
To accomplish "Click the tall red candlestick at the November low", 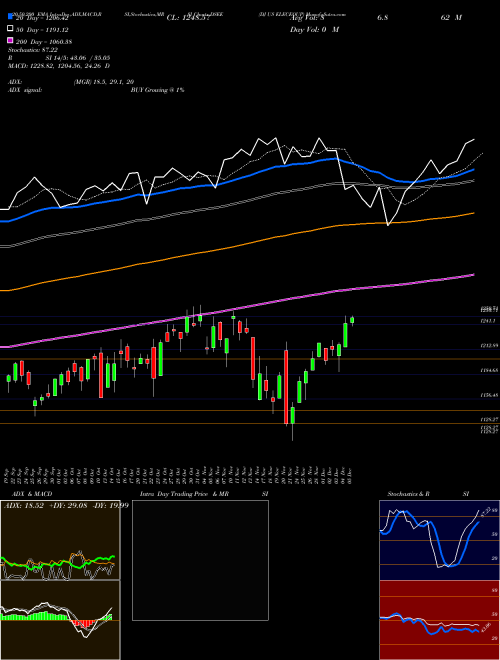I will pyautogui.click(x=286, y=386).
